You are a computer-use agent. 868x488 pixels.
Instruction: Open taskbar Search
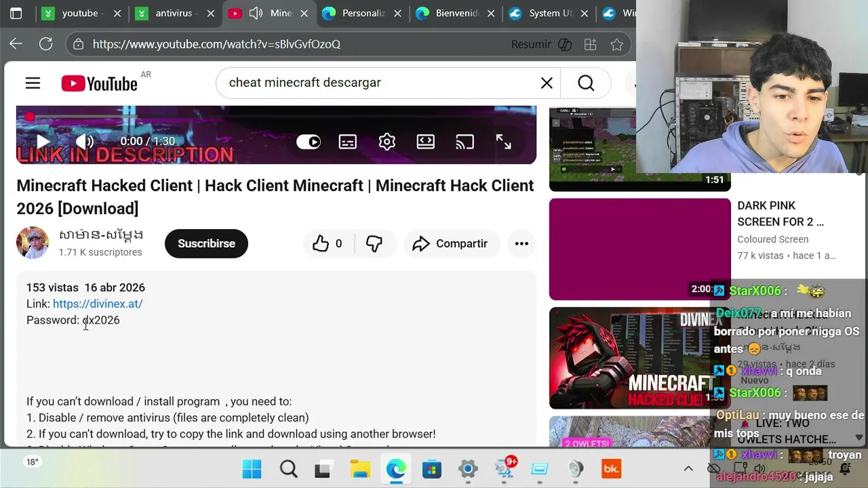tap(288, 469)
